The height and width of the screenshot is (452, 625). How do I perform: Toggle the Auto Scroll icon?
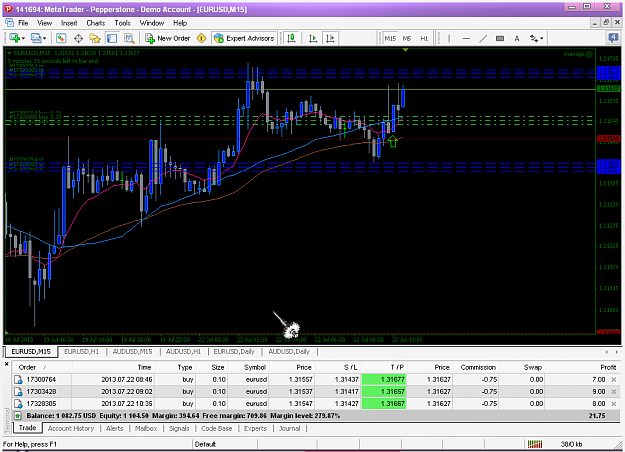click(313, 38)
